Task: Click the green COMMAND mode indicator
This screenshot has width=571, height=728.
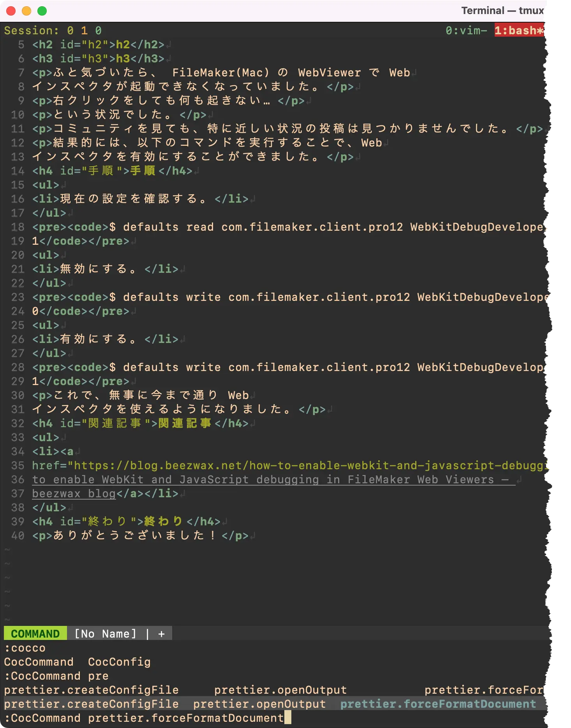Action: (x=35, y=634)
